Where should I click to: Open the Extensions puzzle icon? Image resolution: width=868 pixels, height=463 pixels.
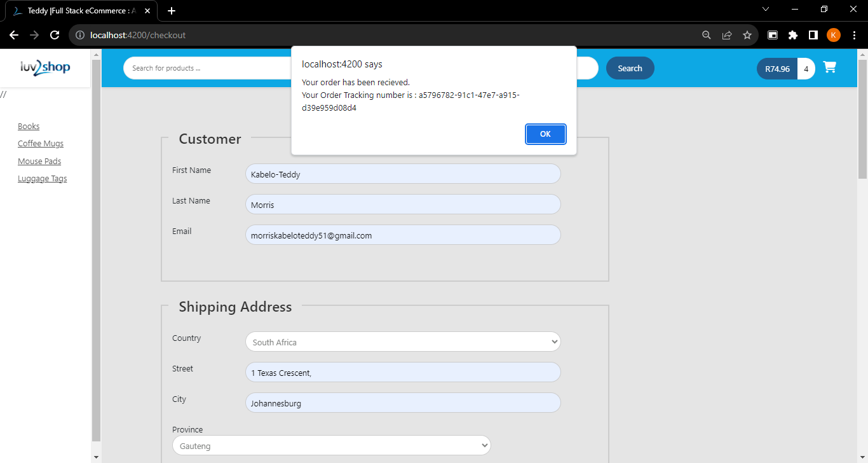tap(793, 35)
